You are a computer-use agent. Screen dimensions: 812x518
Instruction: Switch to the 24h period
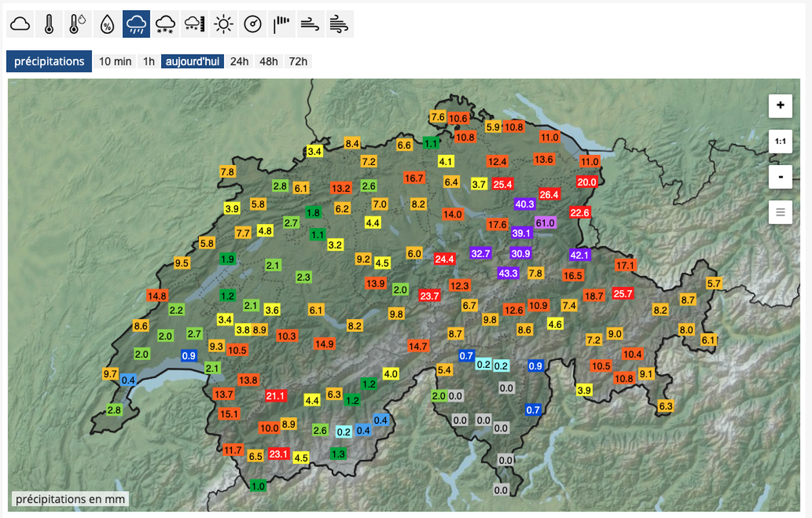click(x=239, y=62)
